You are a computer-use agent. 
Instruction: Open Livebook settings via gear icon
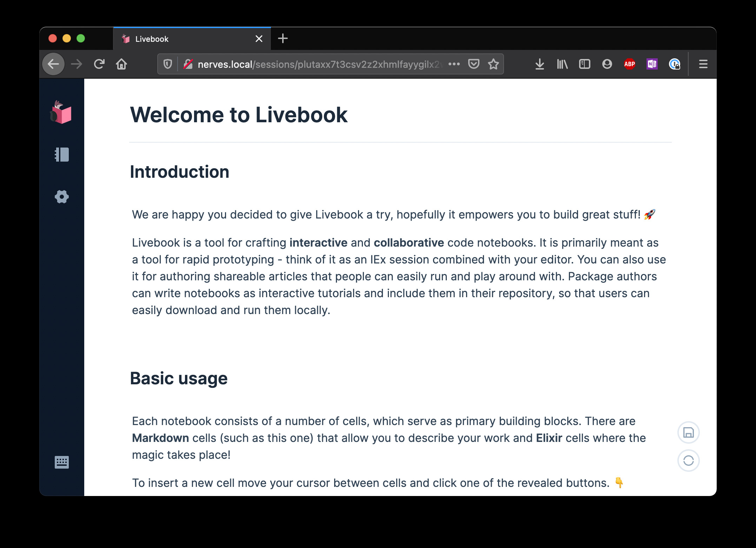tap(61, 197)
